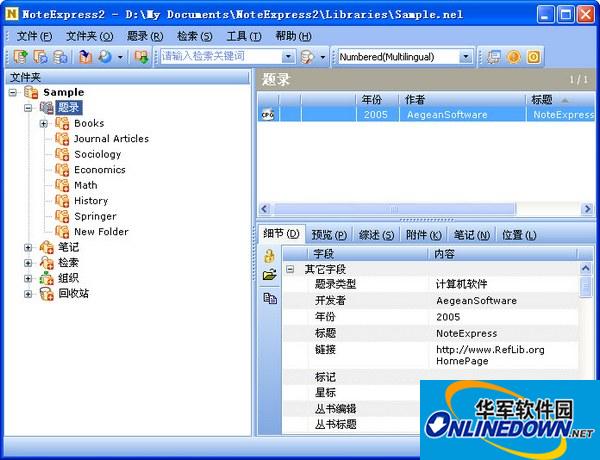Screen dimensions: 600x460
Task: Collapse the 题录 tree node
Action: point(28,108)
